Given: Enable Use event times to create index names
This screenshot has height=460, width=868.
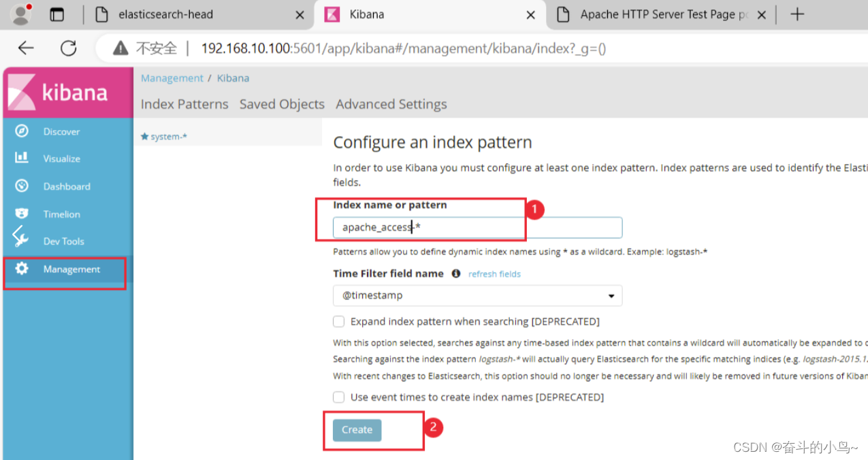Looking at the screenshot, I should (338, 397).
